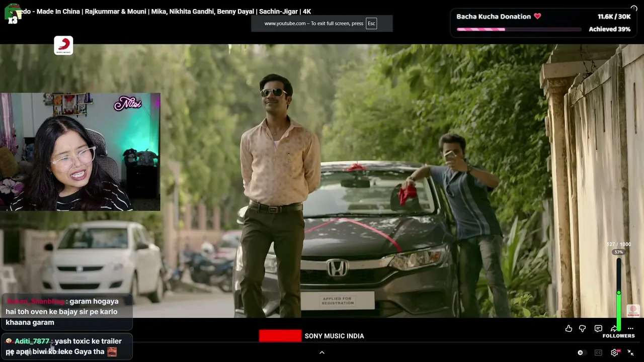
Task: Click the info icon above donation widget
Action: (x=634, y=8)
